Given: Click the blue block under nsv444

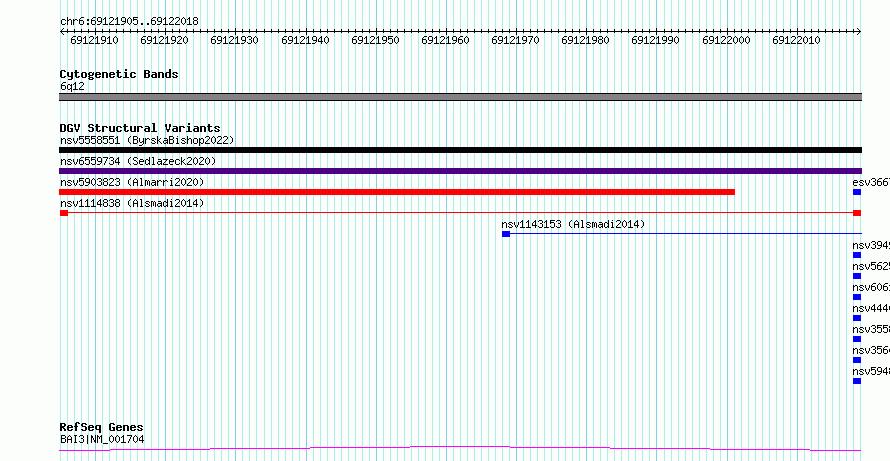Looking at the screenshot, I should [x=857, y=318].
